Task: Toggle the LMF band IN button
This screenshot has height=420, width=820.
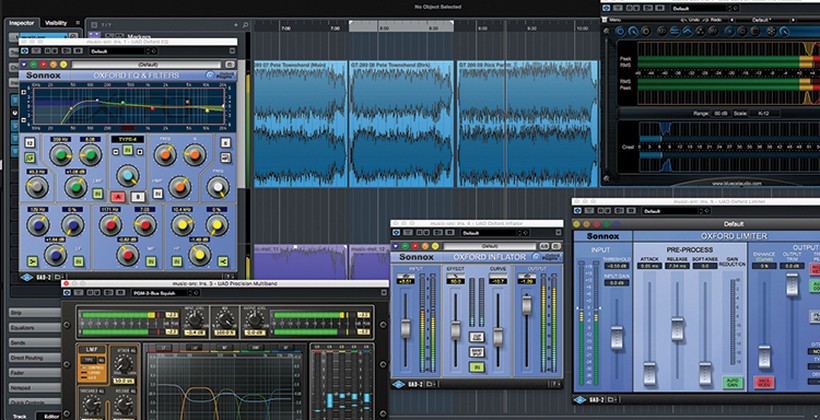Action: coord(97,194)
